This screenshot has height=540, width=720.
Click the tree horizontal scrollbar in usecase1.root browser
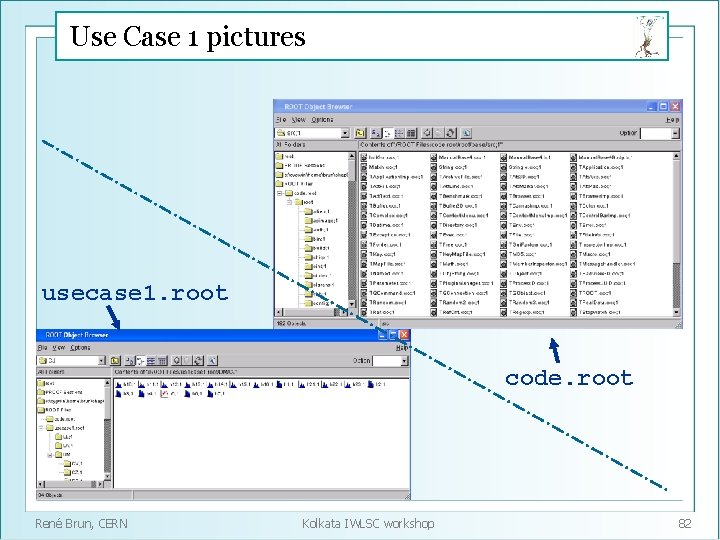71,484
